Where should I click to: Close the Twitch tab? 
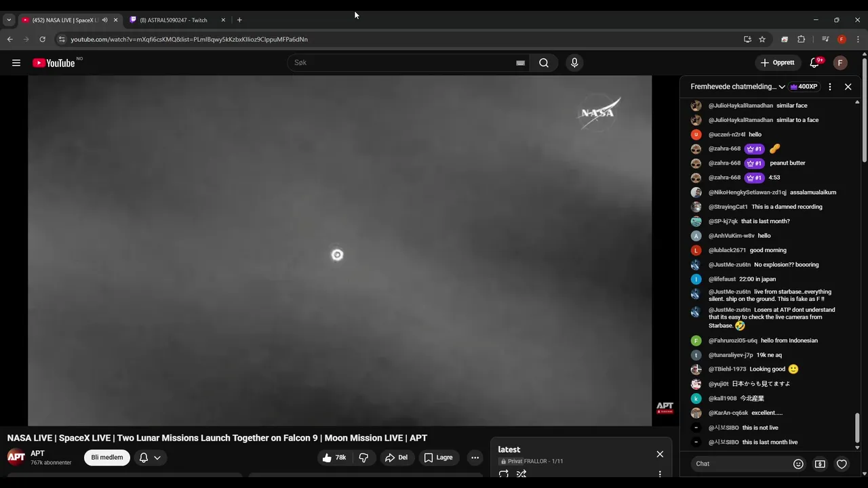point(223,20)
